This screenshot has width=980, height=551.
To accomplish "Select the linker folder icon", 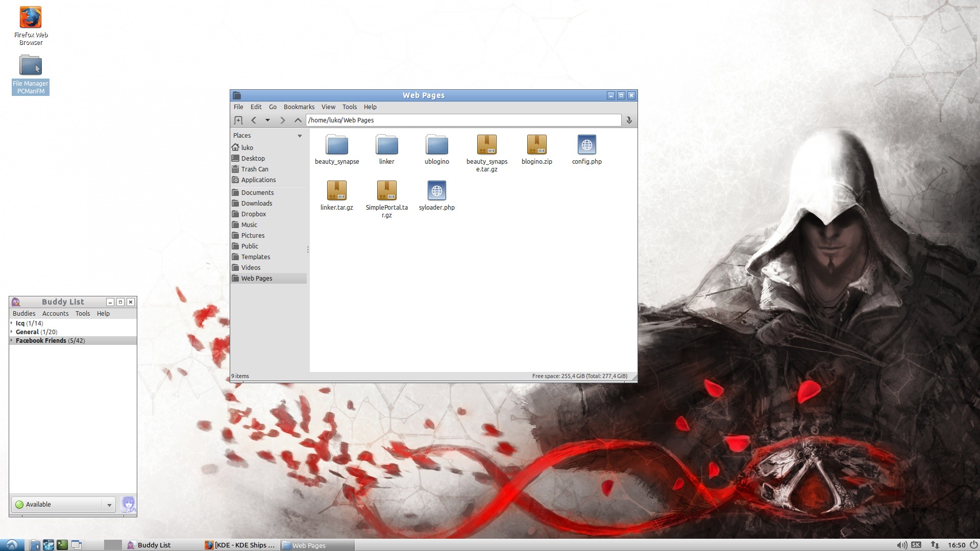I will coord(387,145).
